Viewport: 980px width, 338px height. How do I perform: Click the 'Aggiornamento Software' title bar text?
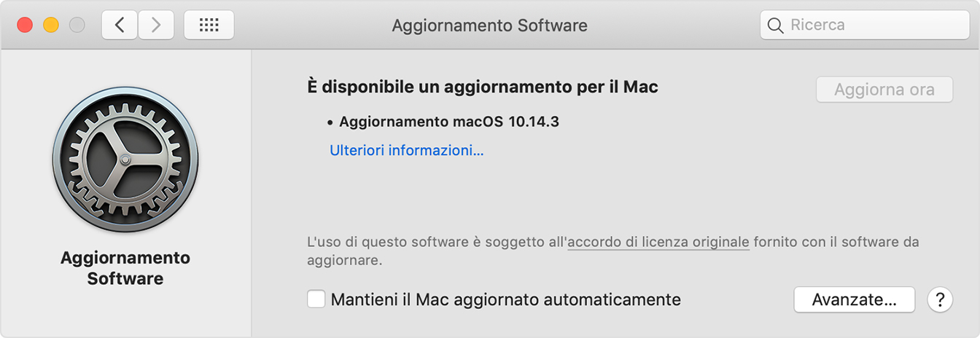489,25
